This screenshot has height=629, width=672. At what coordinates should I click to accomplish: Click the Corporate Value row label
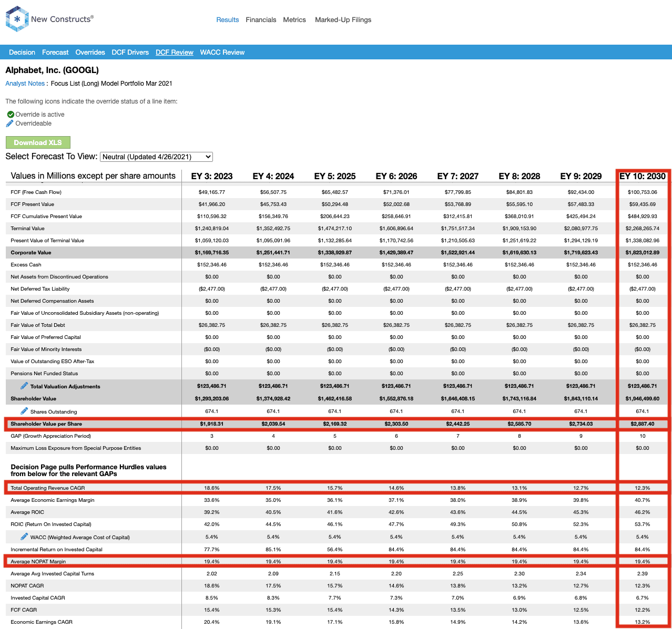[x=31, y=253]
